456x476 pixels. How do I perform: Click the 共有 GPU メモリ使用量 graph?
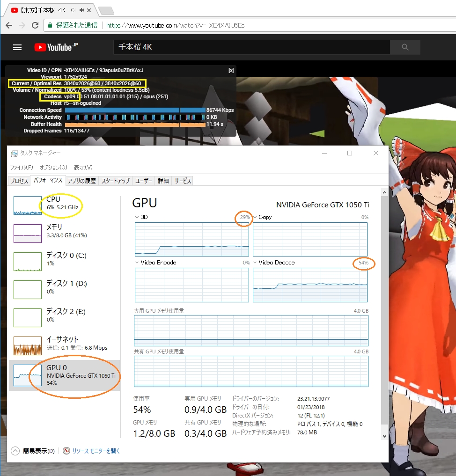251,371
